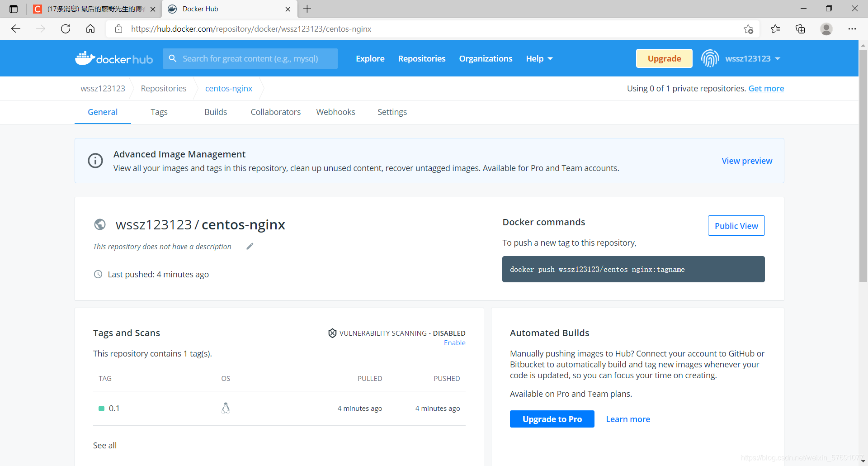Screen dimensions: 868x466
Task: Open the browser Favorites list icon
Action: (x=775, y=29)
